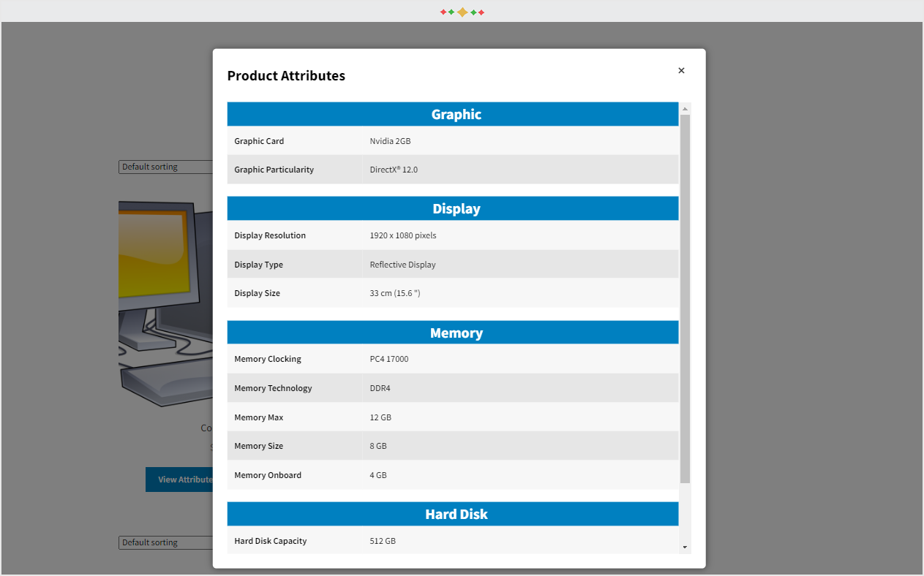The image size is (924, 576).
Task: Click the leftmost red diamond icon
Action: click(x=443, y=12)
